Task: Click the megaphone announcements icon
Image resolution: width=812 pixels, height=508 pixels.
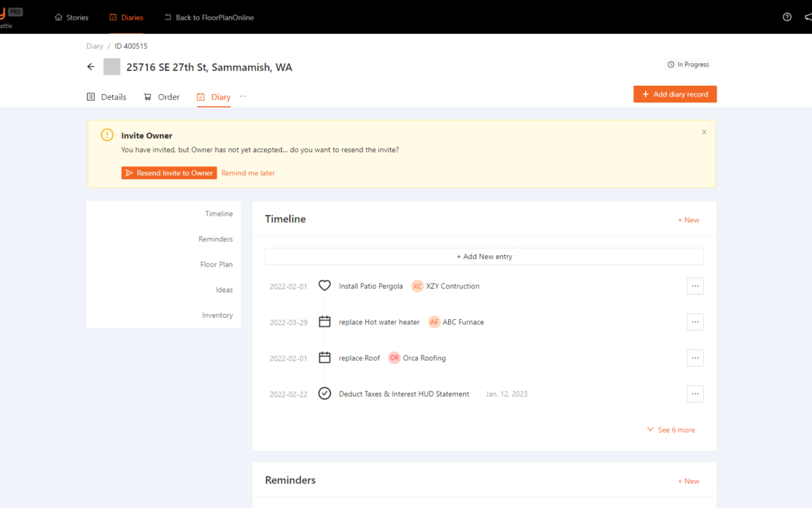Action: click(810, 16)
